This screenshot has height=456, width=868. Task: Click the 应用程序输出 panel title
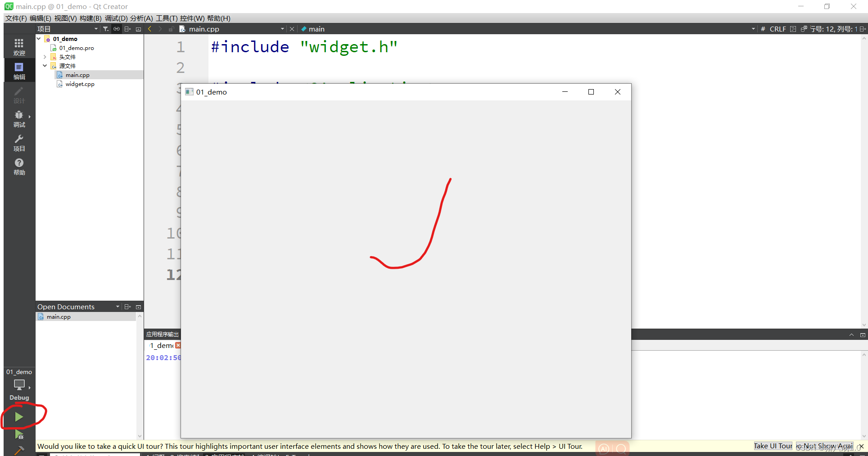pyautogui.click(x=162, y=334)
